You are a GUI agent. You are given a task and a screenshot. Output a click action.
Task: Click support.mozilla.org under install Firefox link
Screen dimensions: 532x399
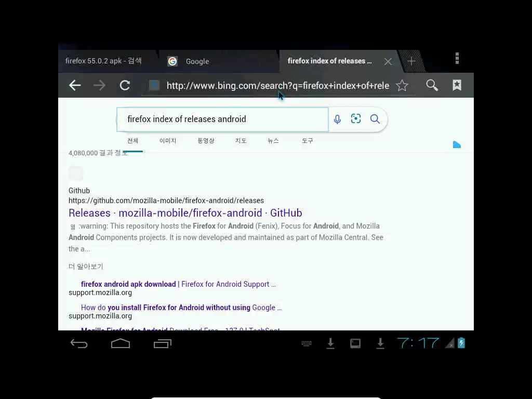point(100,316)
